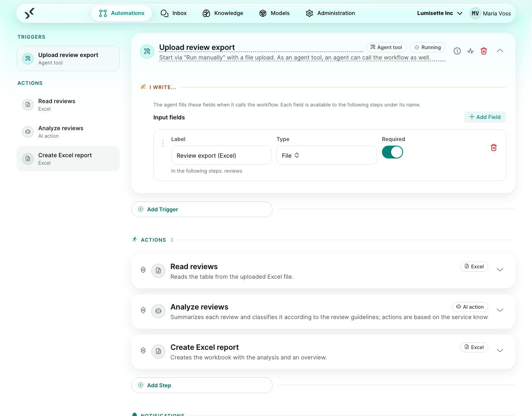
Task: Select Read reviews in the sidebar actions
Action: pyautogui.click(x=68, y=105)
